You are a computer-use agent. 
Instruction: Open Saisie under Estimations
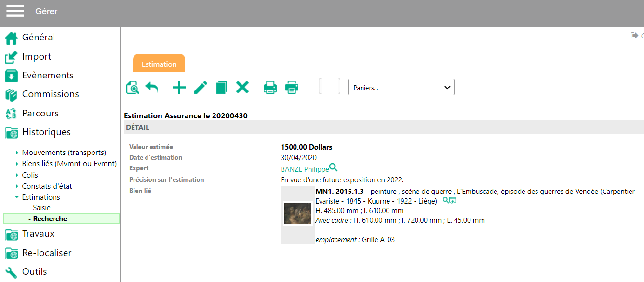click(x=41, y=208)
